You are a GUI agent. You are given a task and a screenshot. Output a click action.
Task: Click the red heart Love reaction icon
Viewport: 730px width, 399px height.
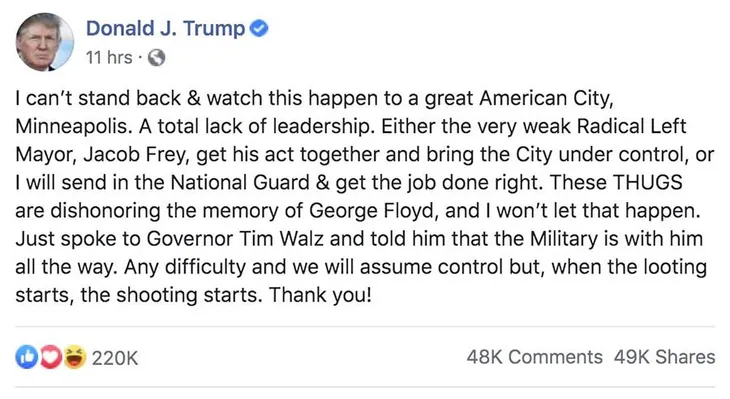[51, 358]
